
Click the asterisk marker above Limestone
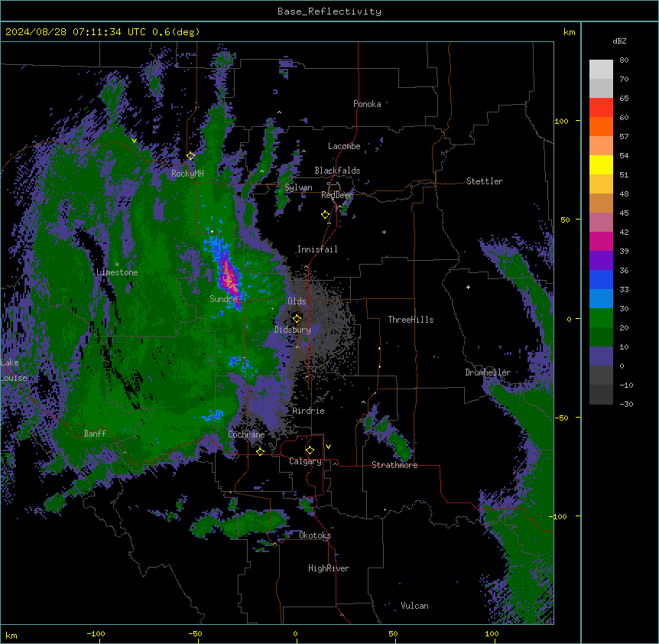click(x=117, y=265)
